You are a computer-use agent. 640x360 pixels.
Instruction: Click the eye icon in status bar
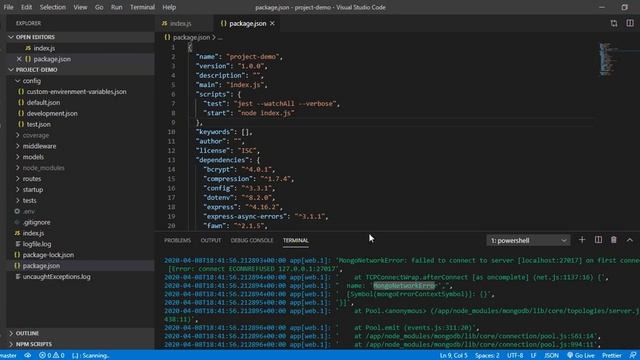point(28,356)
